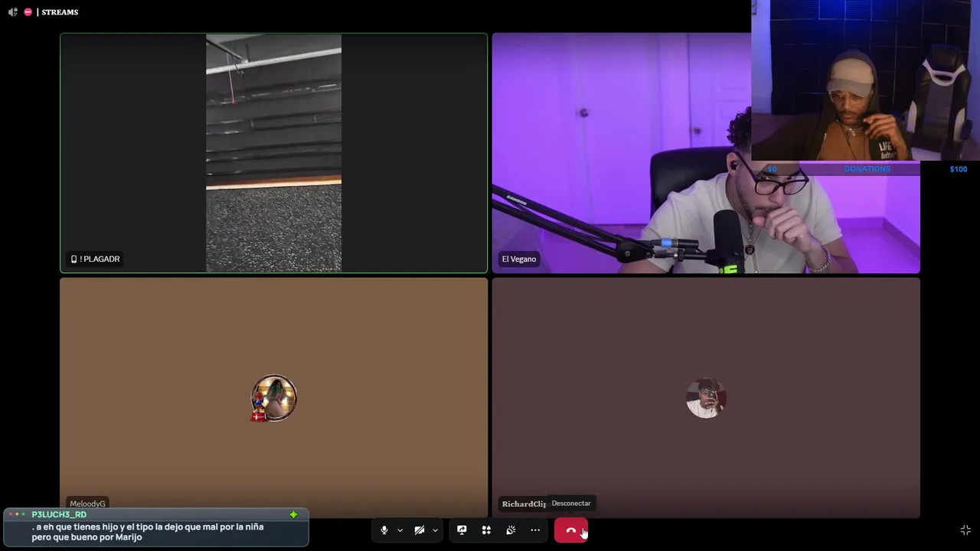Viewport: 980px width, 551px height.
Task: Click the chat message text overlay
Action: 148,532
